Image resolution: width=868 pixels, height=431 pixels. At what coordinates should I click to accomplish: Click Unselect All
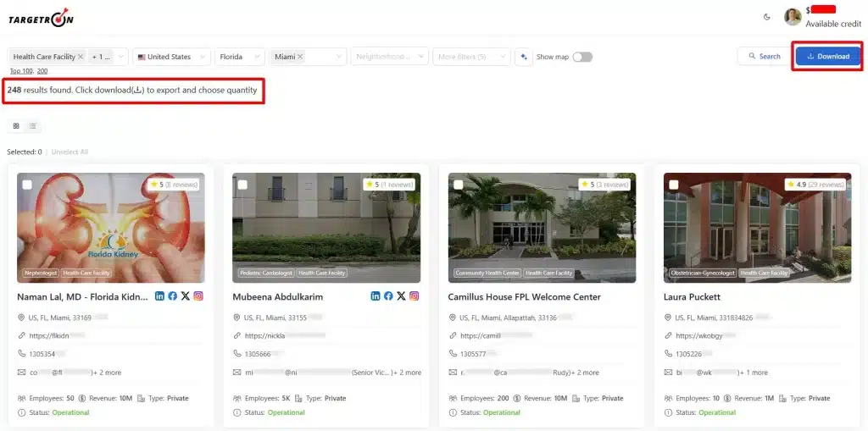pyautogui.click(x=70, y=152)
